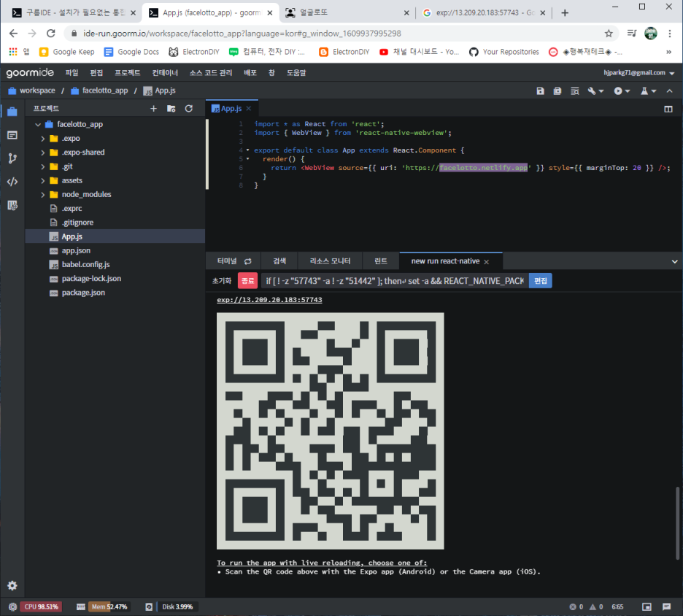Switch to the 리소스 모니터 tab

click(330, 261)
